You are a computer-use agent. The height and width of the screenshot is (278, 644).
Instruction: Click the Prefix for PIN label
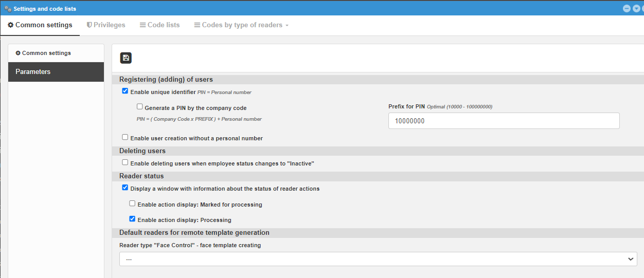(x=406, y=106)
